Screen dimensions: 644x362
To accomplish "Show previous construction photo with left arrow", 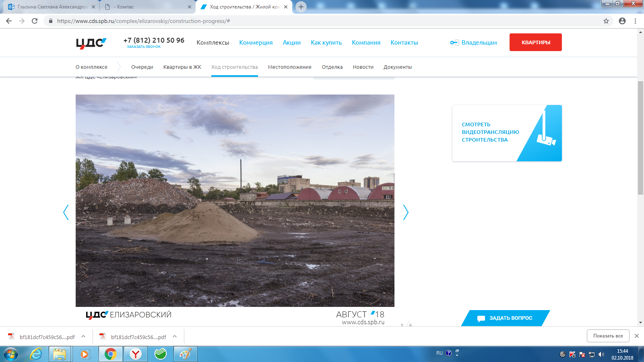I will point(66,212).
